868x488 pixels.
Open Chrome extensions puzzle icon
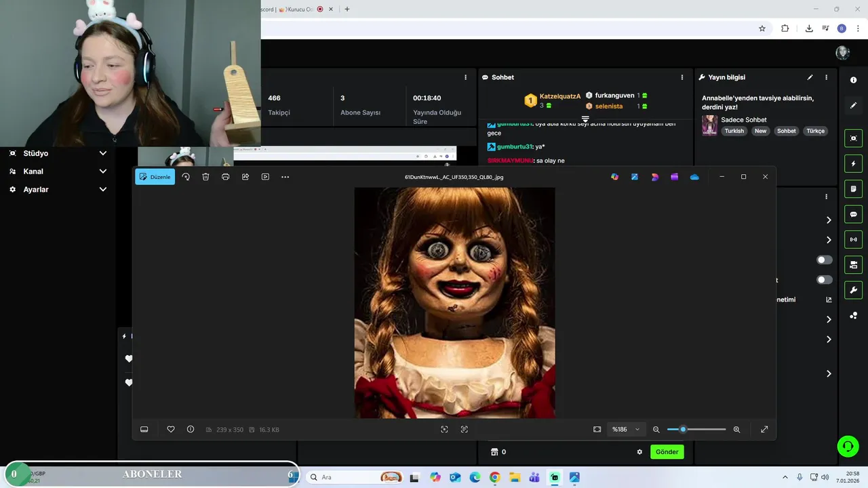[x=785, y=28]
